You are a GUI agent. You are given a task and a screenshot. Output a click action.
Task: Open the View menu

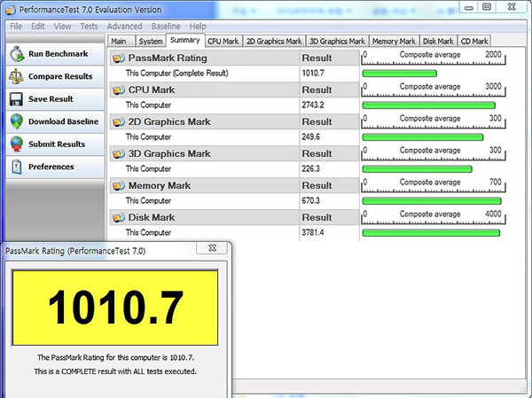tap(62, 26)
